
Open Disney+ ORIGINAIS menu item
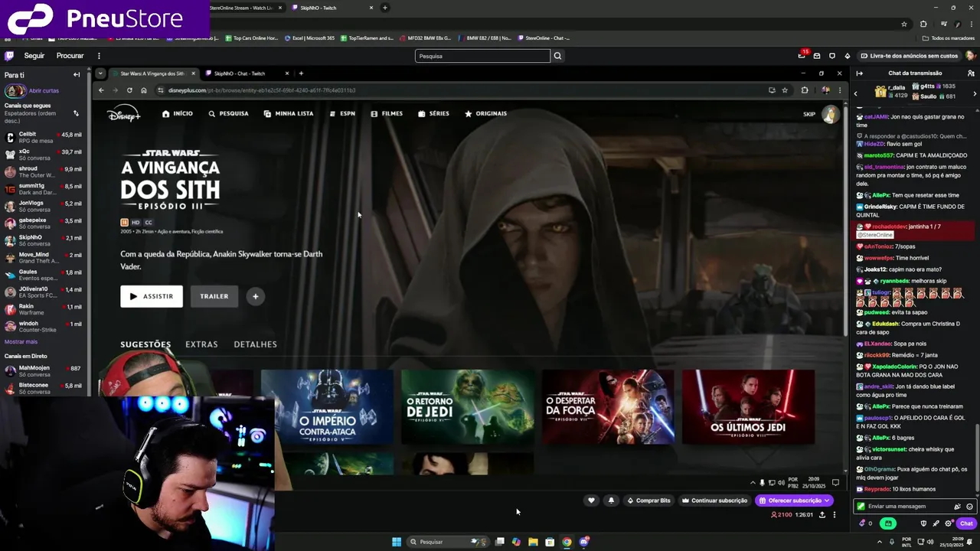point(485,113)
